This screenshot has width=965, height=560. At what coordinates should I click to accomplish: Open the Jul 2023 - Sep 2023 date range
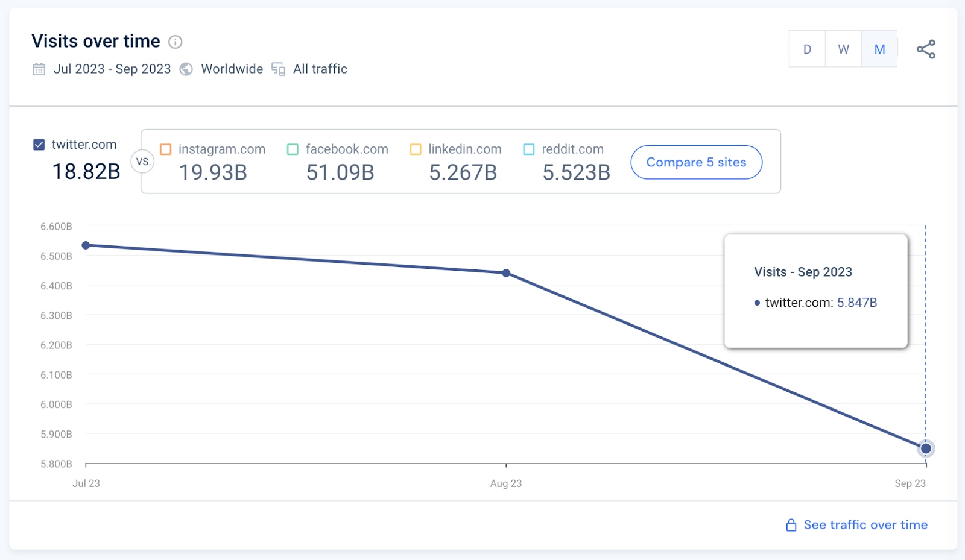pos(112,69)
